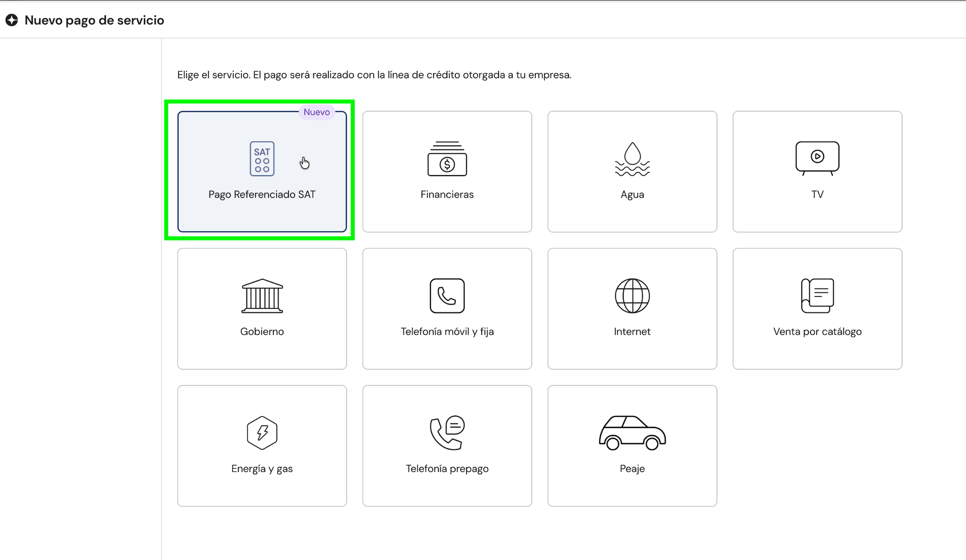Image resolution: width=966 pixels, height=560 pixels.
Task: Click the catalog booklet icon
Action: (817, 296)
